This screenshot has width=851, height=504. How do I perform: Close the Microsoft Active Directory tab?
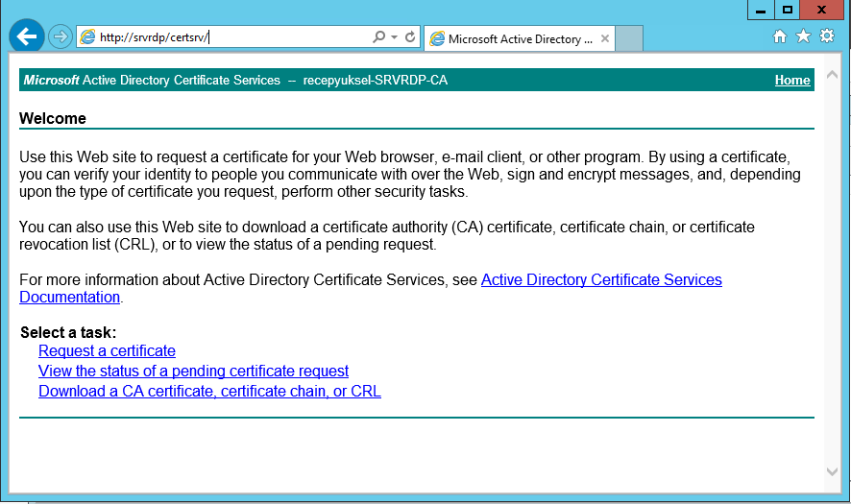tap(604, 38)
